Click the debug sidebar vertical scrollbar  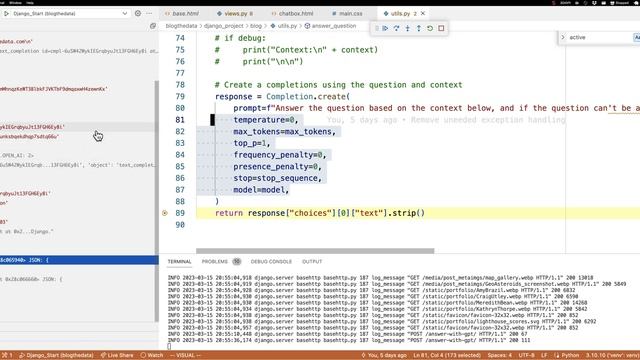[156, 201]
